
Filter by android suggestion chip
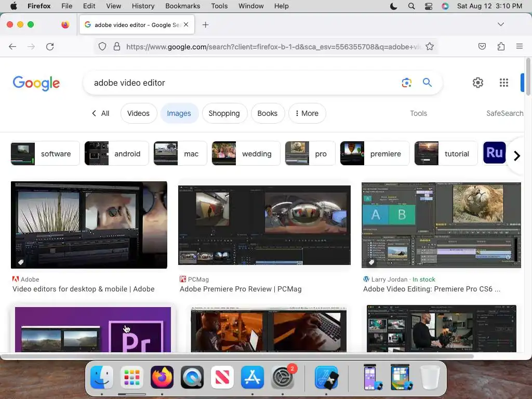click(x=117, y=154)
